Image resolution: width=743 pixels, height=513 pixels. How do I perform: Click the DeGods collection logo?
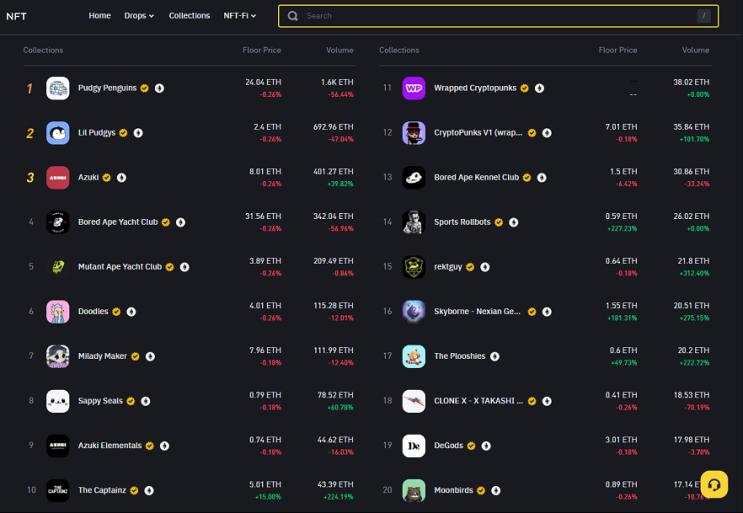414,446
